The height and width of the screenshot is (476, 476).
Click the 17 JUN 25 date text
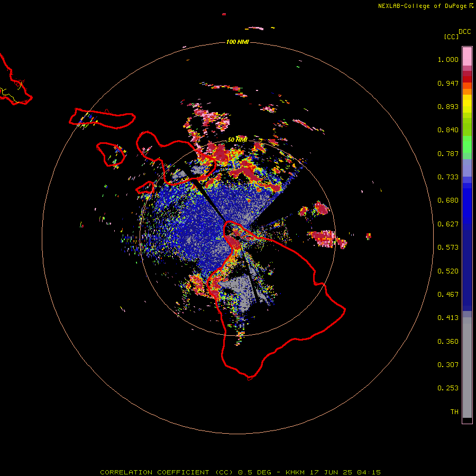[x=331, y=472]
